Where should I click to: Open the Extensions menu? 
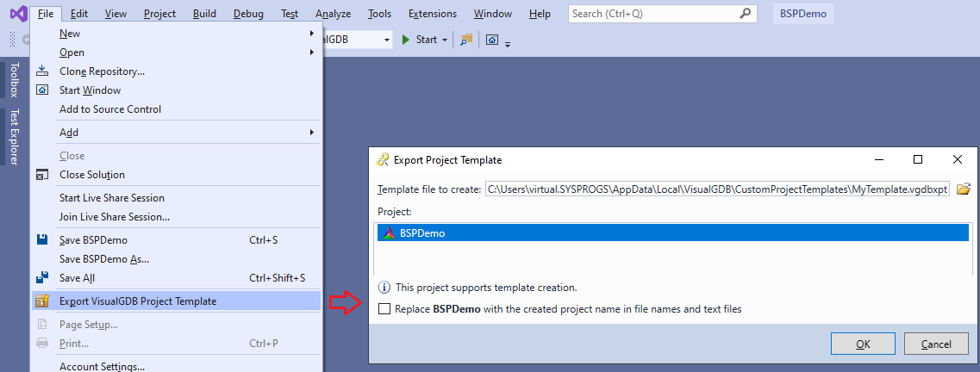(x=433, y=13)
